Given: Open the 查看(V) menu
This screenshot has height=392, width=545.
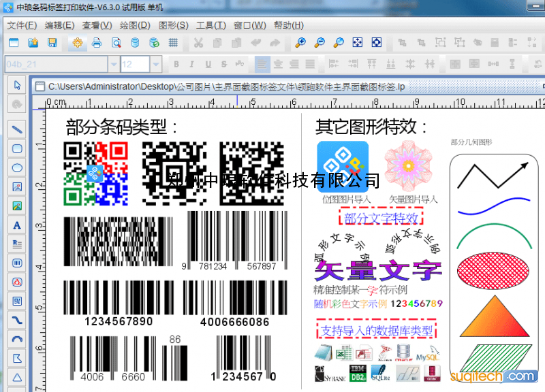Looking at the screenshot, I should coord(97,25).
